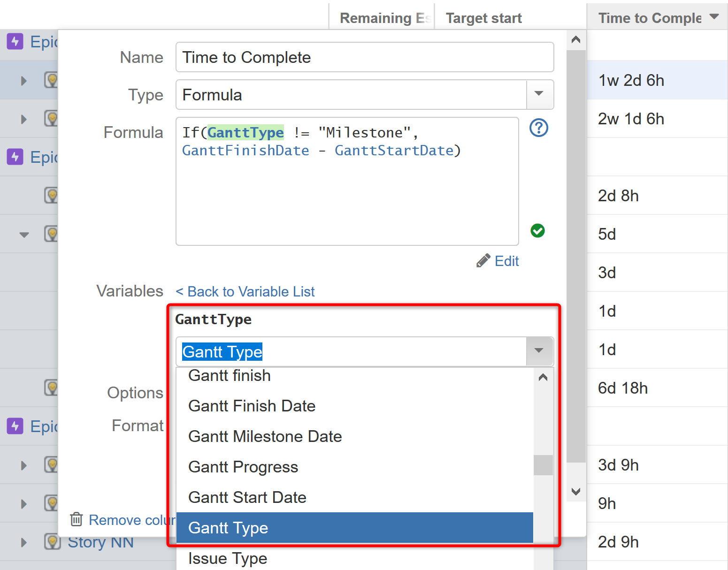Click the trash icon next to Remove column
This screenshot has height=570, width=728.
coord(77,520)
